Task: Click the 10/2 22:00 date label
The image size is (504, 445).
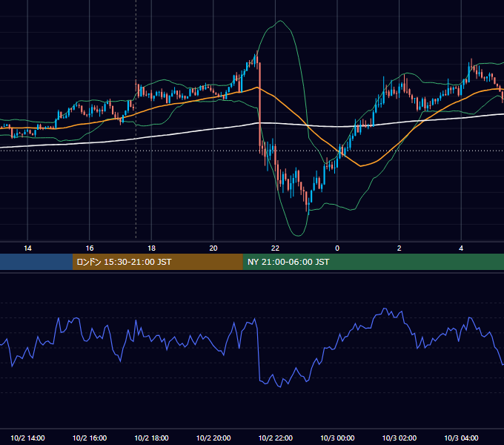Action: (x=276, y=438)
